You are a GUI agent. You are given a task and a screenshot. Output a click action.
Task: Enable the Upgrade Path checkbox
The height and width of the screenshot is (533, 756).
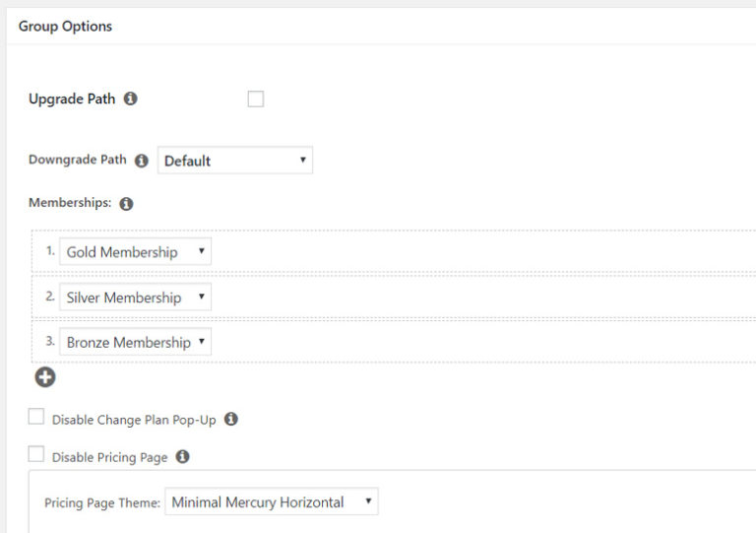point(256,99)
